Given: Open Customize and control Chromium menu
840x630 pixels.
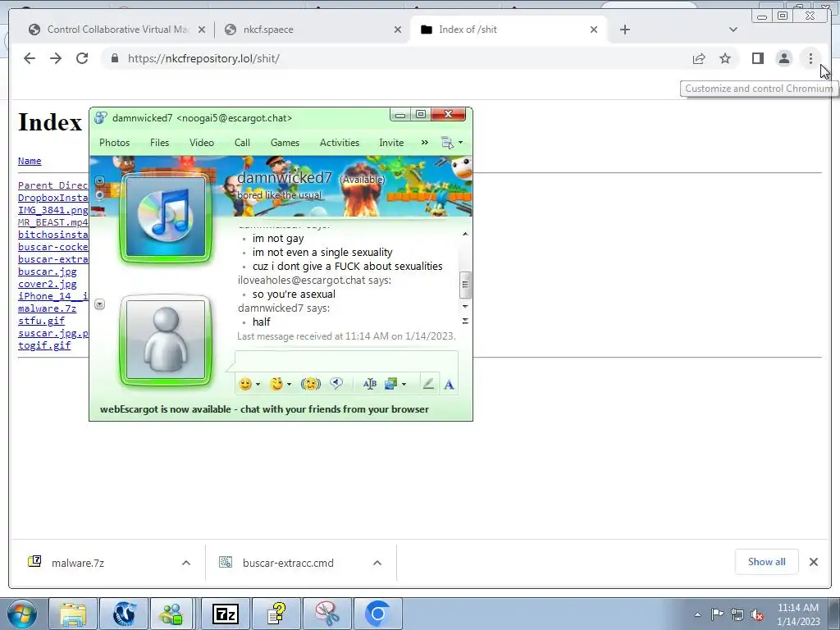Looking at the screenshot, I should click(810, 58).
